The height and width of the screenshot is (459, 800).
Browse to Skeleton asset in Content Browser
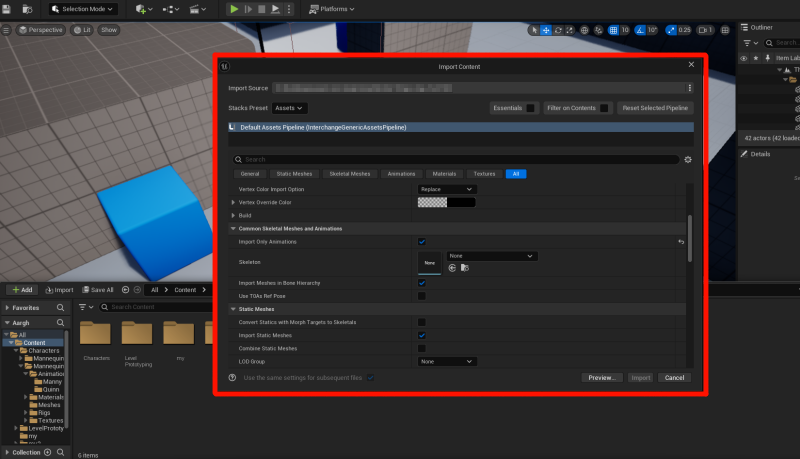(465, 268)
